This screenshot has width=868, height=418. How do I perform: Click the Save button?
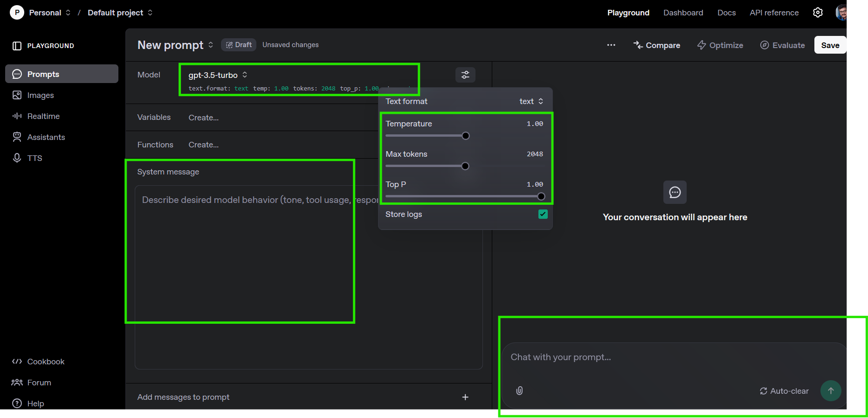[x=830, y=45]
